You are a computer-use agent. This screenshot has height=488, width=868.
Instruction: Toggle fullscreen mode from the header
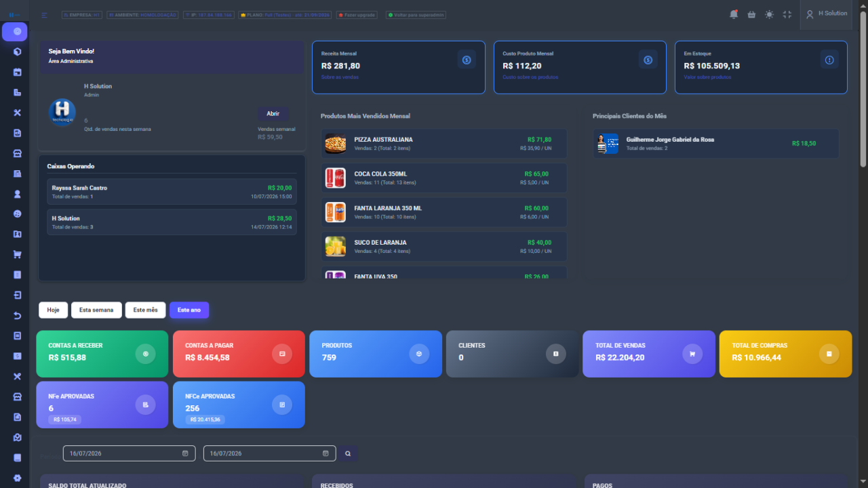click(x=787, y=14)
